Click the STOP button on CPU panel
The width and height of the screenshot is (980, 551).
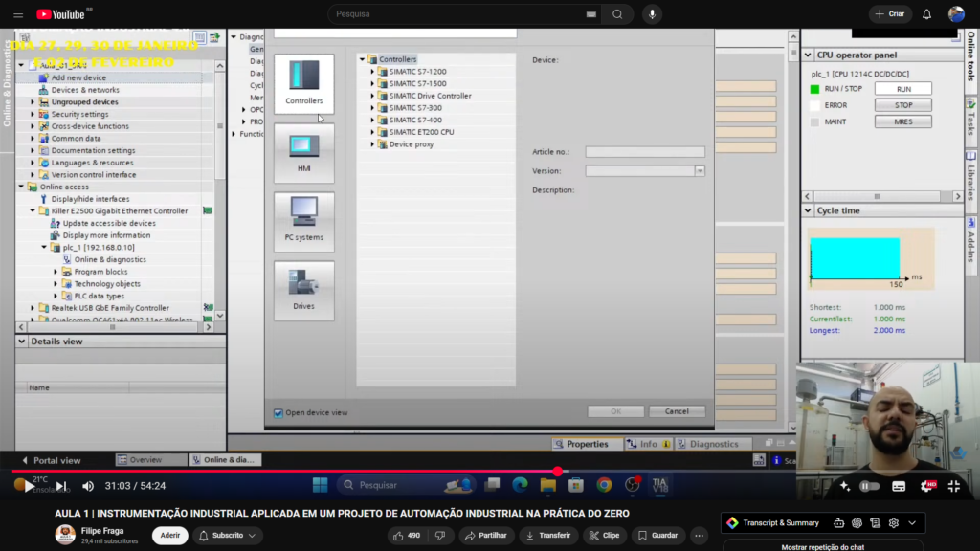tap(903, 105)
